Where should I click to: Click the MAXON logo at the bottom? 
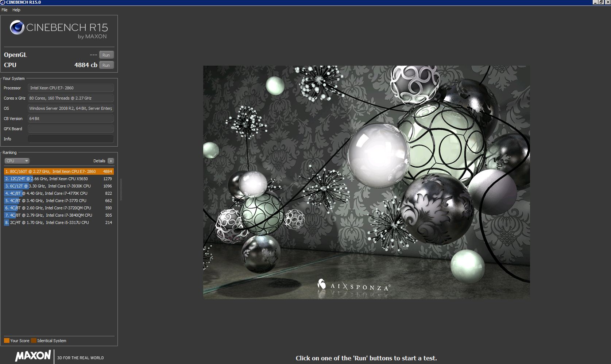(x=33, y=356)
